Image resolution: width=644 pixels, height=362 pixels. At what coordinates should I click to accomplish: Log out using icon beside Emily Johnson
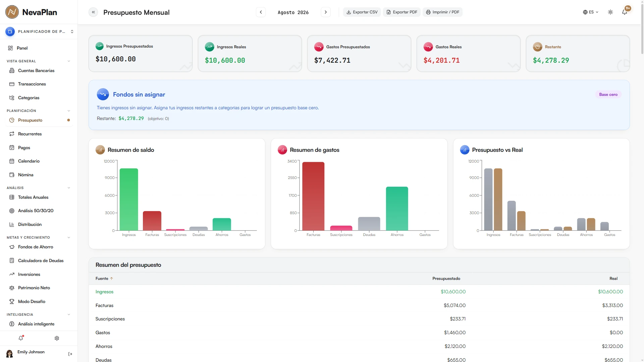(70, 354)
